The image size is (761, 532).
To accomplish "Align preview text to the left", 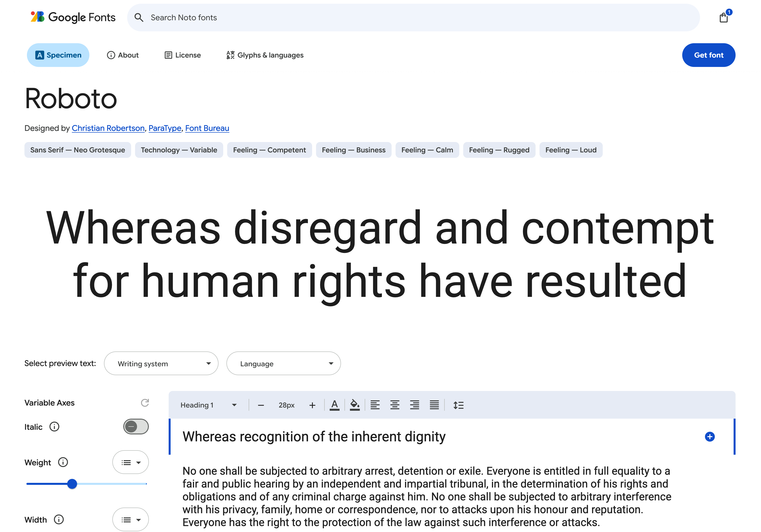I will [x=375, y=405].
